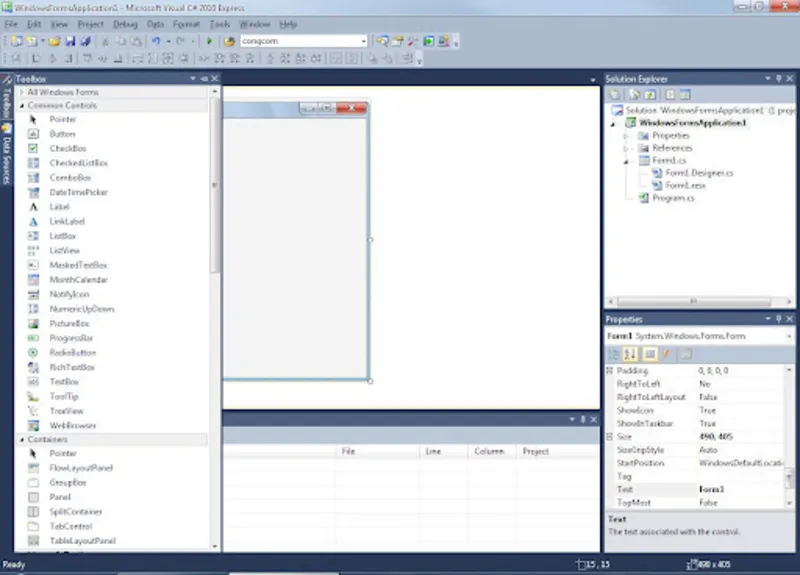Image resolution: width=800 pixels, height=575 pixels.
Task: Select the TextBox control in Toolbox
Action: tap(64, 382)
